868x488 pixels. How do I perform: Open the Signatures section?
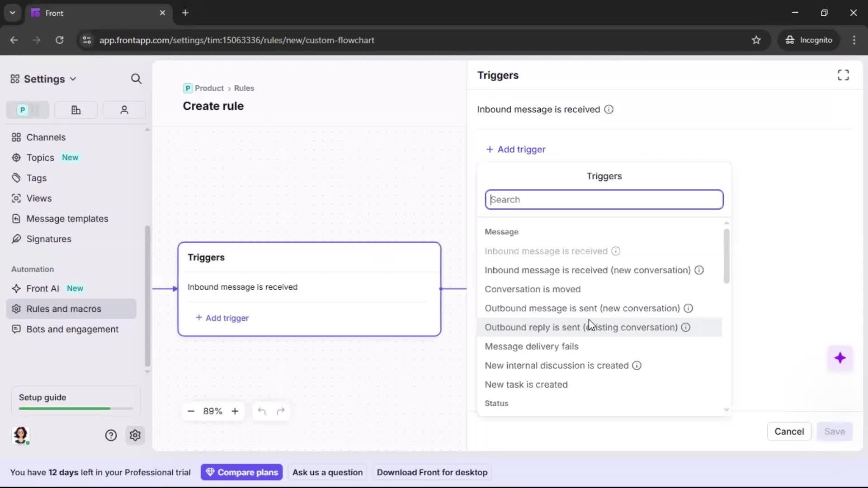[48, 239]
